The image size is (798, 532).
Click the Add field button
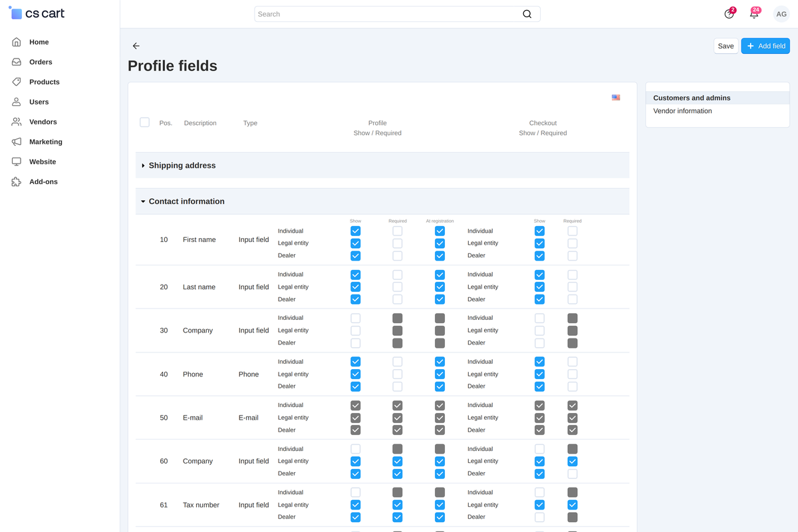coord(765,46)
